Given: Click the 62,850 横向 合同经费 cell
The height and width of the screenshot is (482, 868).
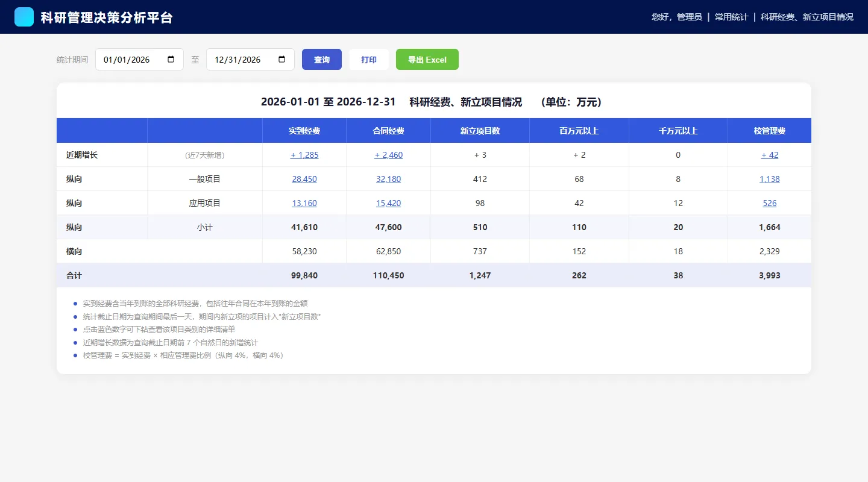Looking at the screenshot, I should (x=389, y=251).
